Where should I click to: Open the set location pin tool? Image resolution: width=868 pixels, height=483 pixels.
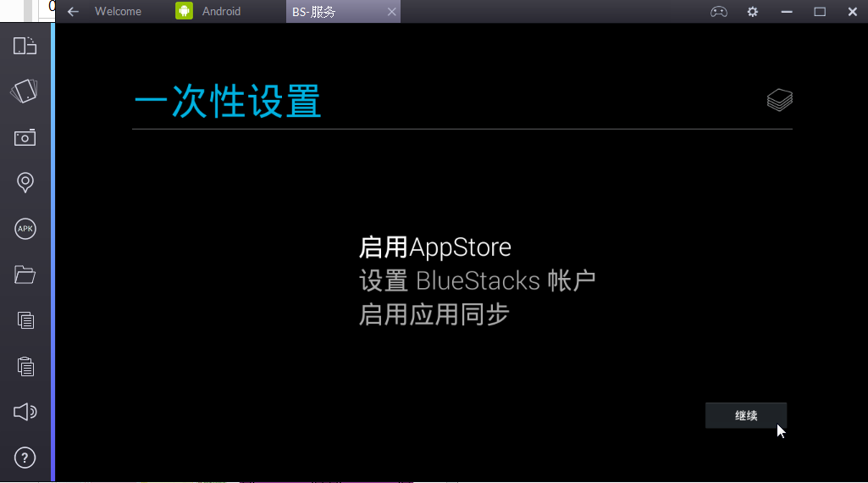(25, 182)
